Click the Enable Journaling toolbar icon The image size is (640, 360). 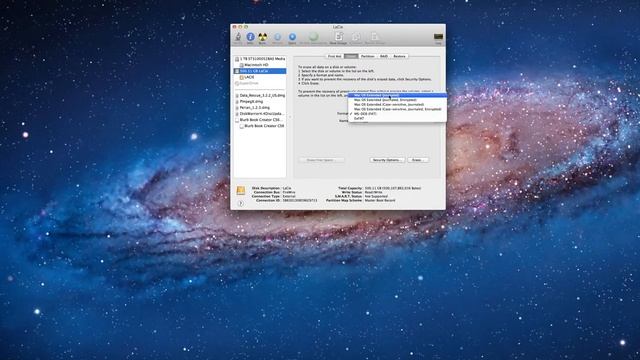click(x=313, y=38)
